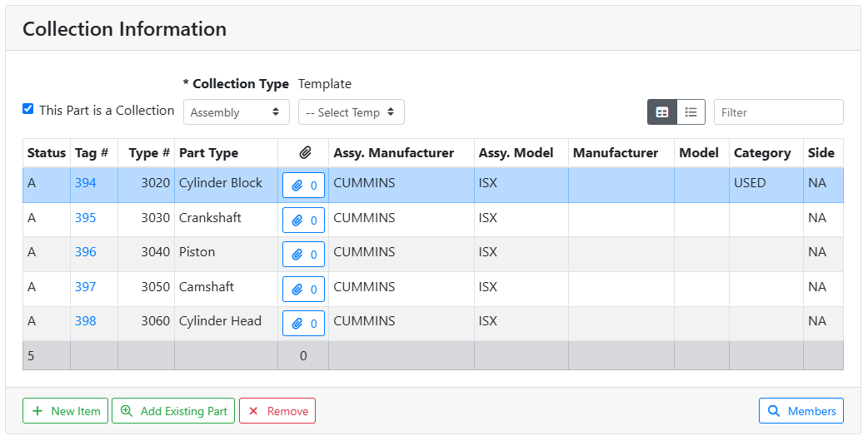Open attachments for Cylinder Head row
This screenshot has height=436, width=868.
(303, 323)
